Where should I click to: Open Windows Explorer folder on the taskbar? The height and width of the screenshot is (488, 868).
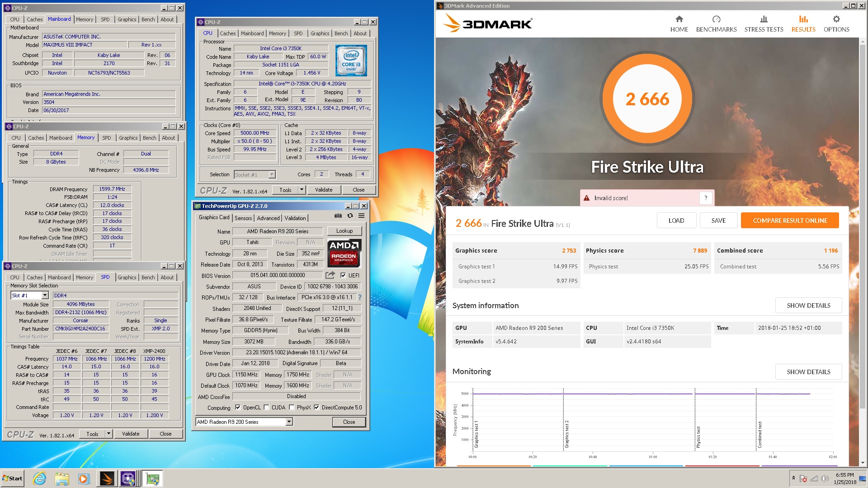[62, 479]
